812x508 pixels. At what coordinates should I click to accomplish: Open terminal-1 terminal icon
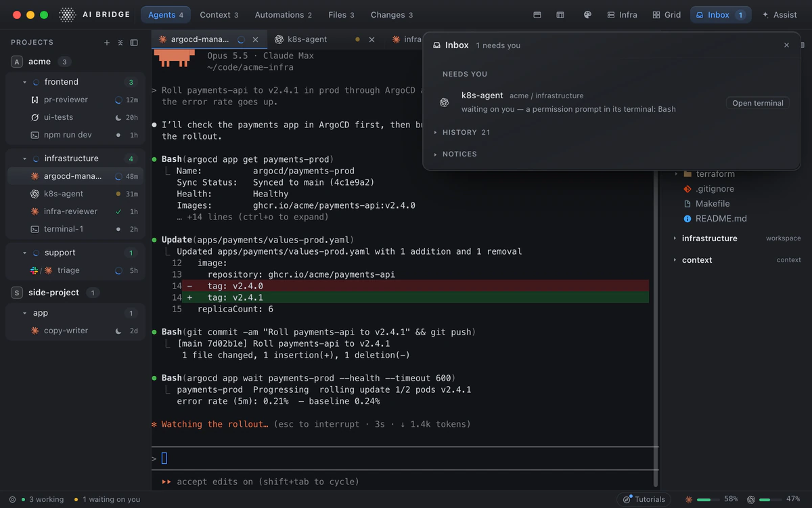pyautogui.click(x=35, y=229)
